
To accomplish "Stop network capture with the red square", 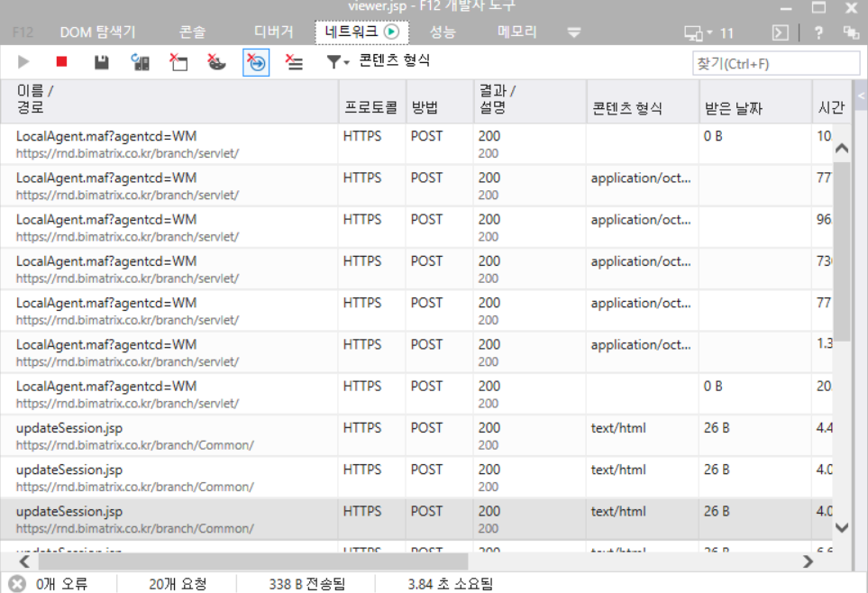I will tap(61, 62).
